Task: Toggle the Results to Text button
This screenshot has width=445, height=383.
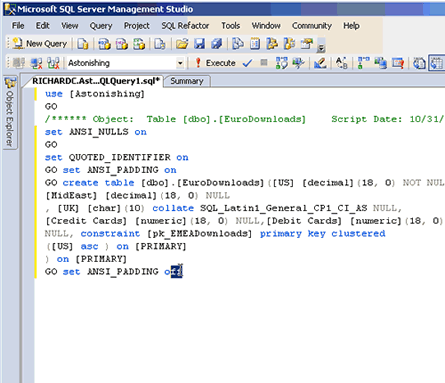Action: 419,63
